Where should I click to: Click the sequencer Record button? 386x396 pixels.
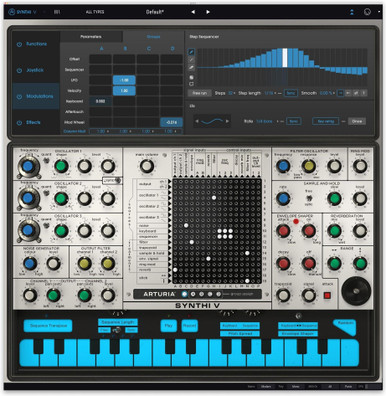(189, 326)
